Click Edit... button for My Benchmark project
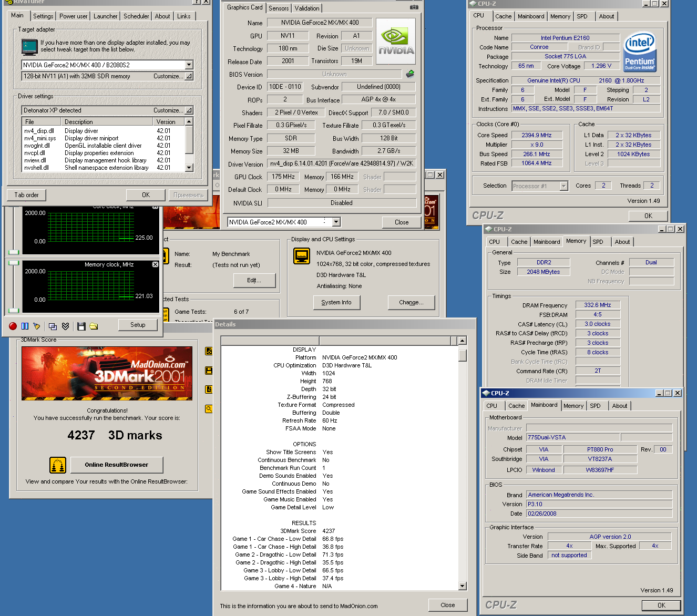The width and height of the screenshot is (697, 616). 254,280
